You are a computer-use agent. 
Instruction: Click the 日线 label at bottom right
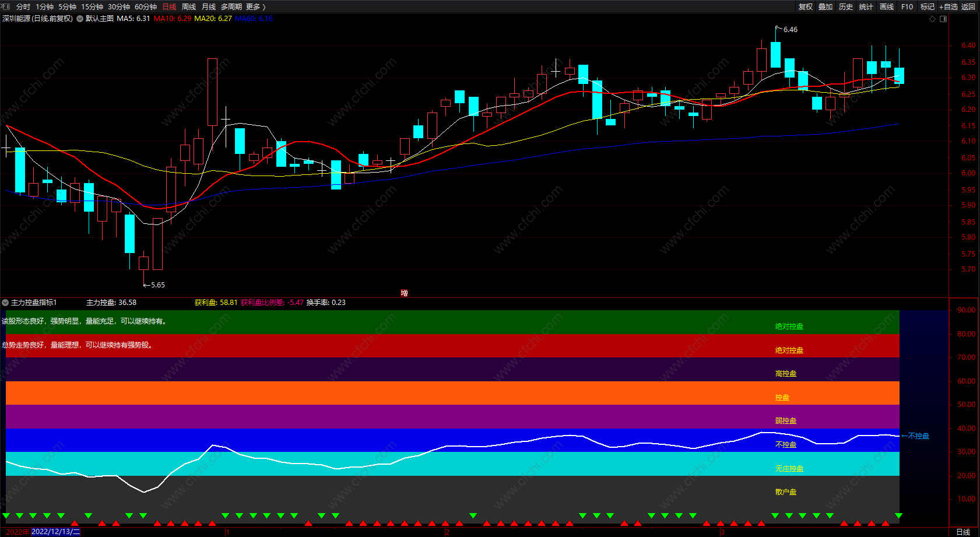point(963,532)
